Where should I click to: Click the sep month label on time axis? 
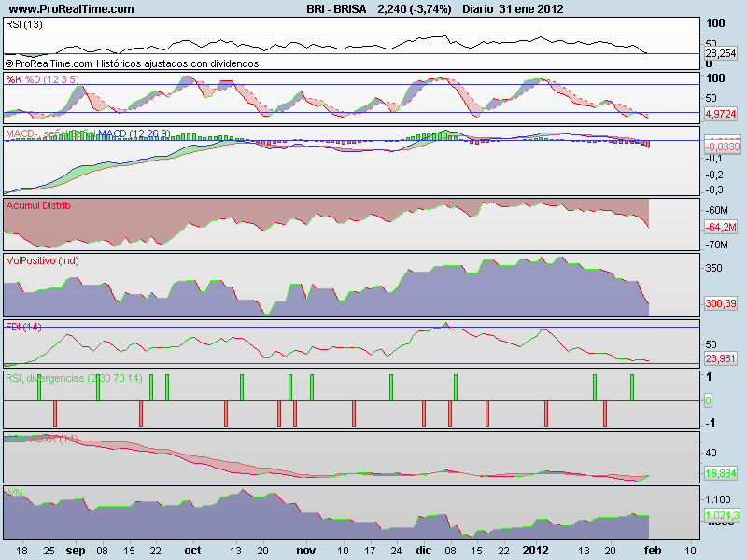(76, 551)
